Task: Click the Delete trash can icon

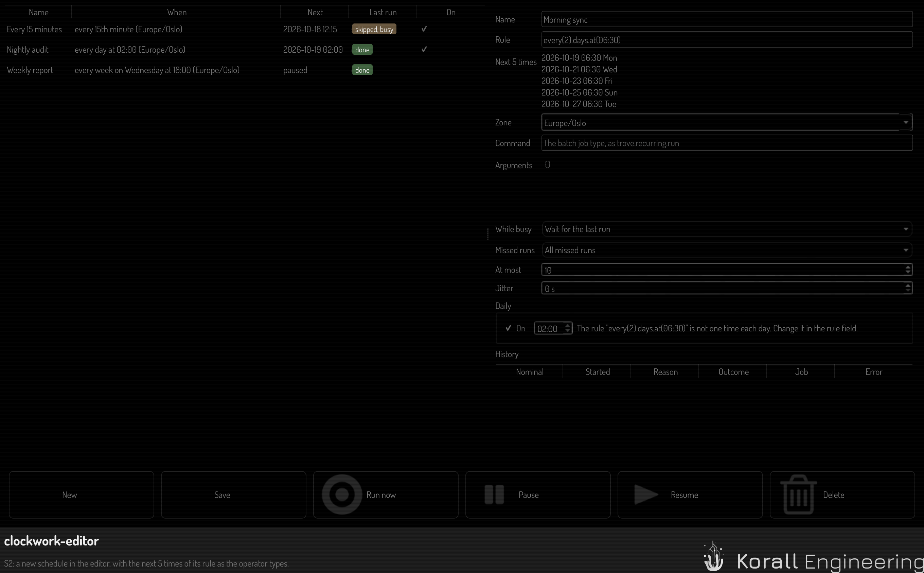Action: [x=798, y=494]
